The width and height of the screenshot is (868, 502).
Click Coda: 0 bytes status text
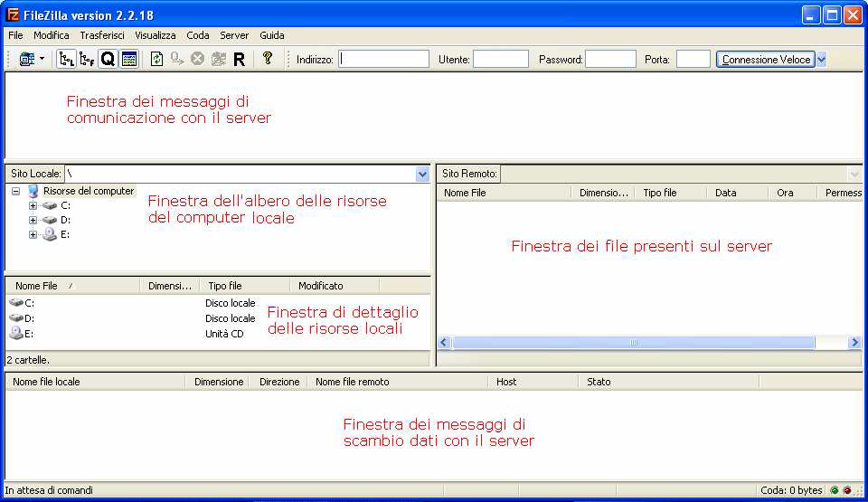(791, 490)
